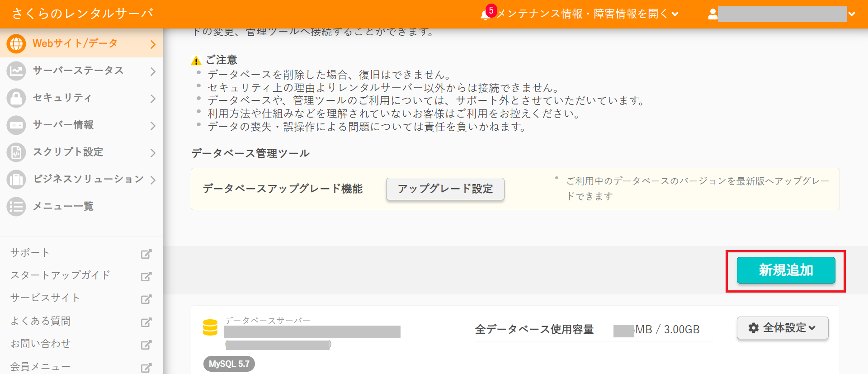Open the account menu dropdown arrow
The width and height of the screenshot is (868, 374).
pos(852,14)
